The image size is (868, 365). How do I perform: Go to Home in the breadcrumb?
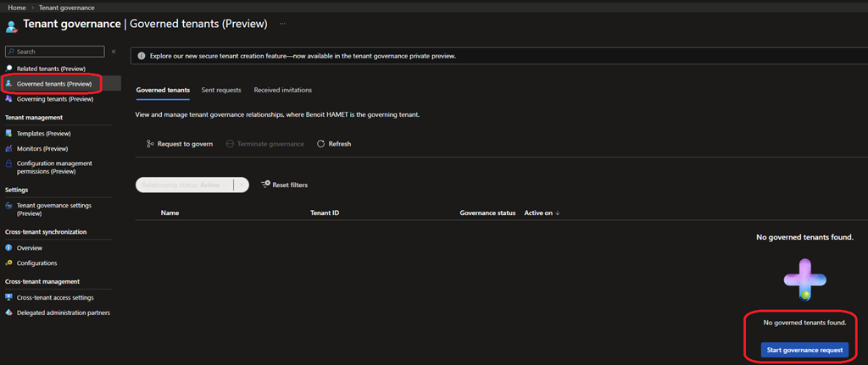(16, 7)
